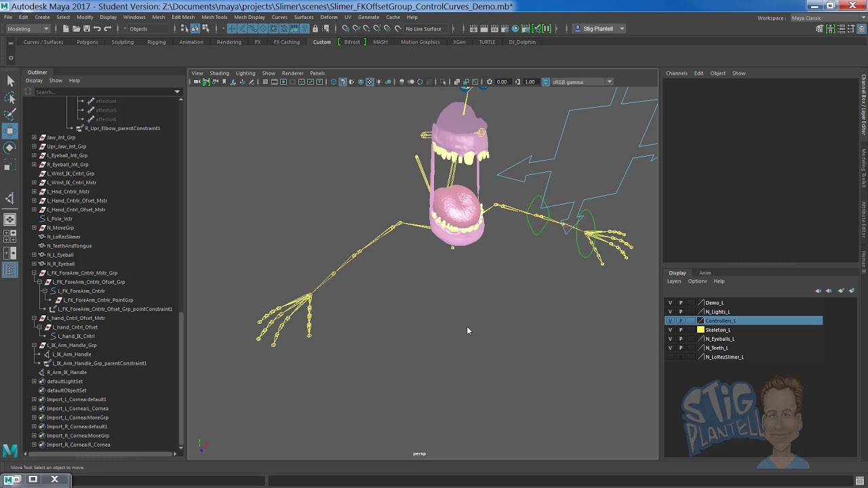Open the Modeling menu set dropdown
The width and height of the screenshot is (868, 488).
(x=27, y=28)
